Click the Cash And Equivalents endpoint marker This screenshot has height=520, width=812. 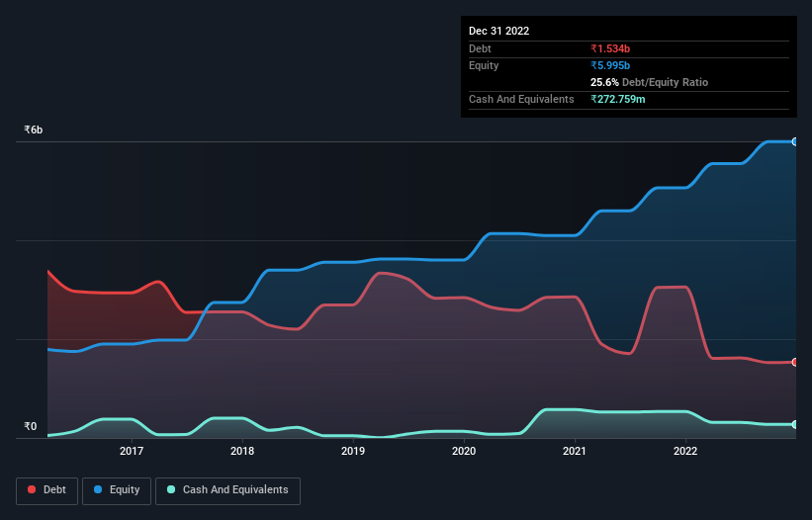[795, 424]
